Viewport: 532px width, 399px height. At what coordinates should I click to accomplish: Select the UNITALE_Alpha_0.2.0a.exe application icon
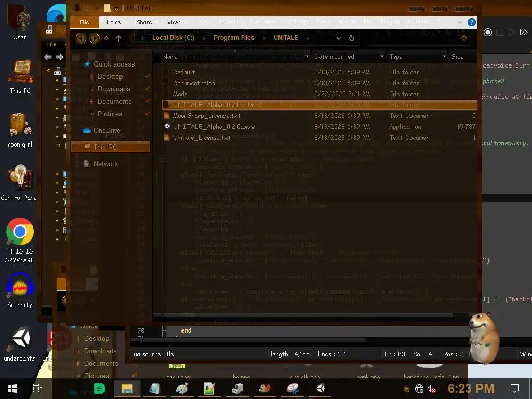[167, 126]
